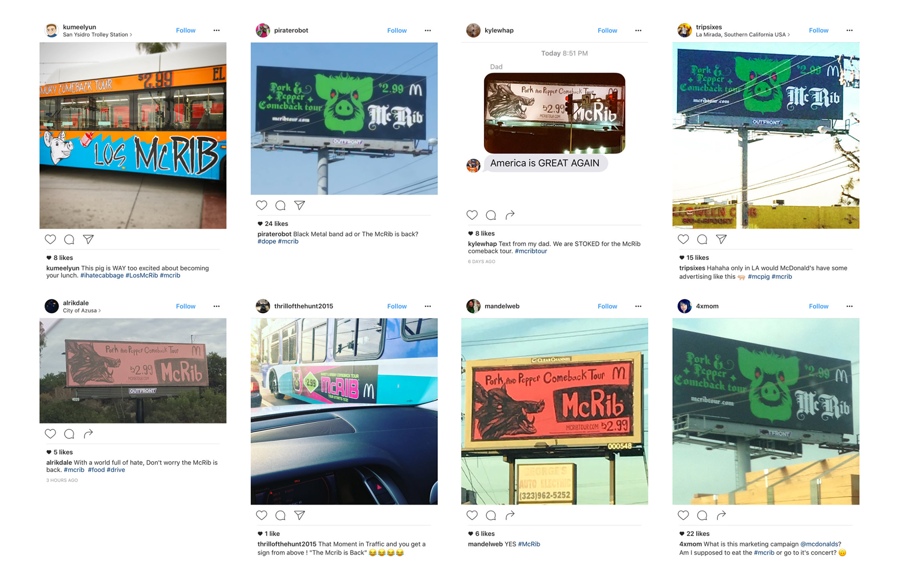Open comments on piraterobot's billboard post

[x=280, y=205]
